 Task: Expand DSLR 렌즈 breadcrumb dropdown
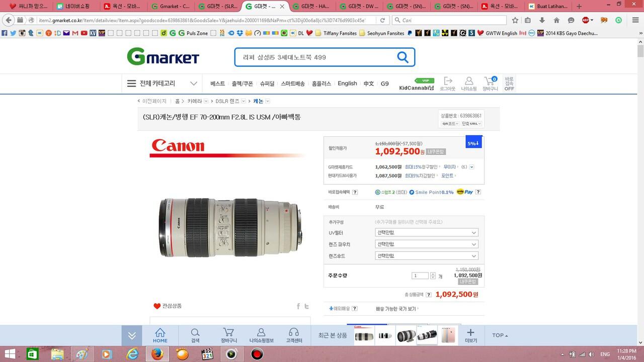(243, 101)
